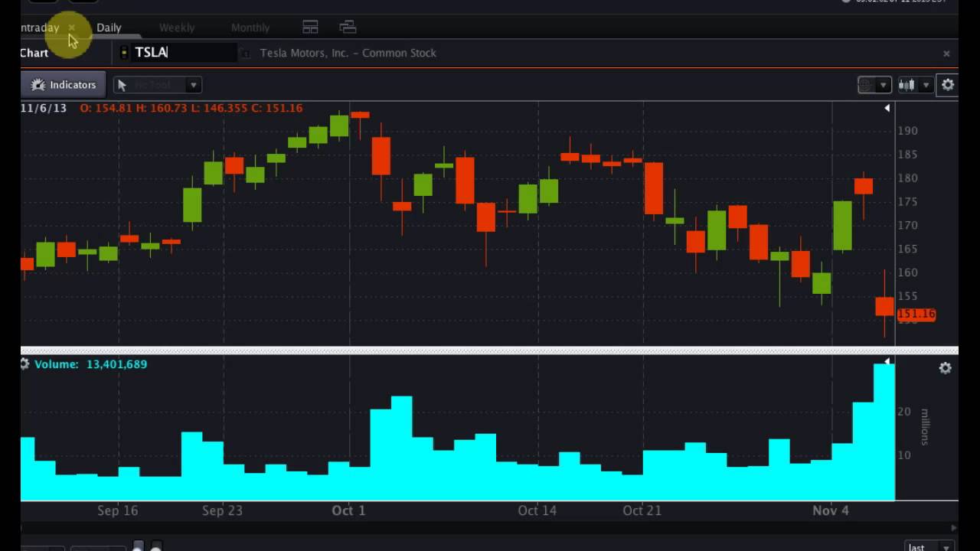Click the Oct 1 date label
980x551 pixels.
348,510
